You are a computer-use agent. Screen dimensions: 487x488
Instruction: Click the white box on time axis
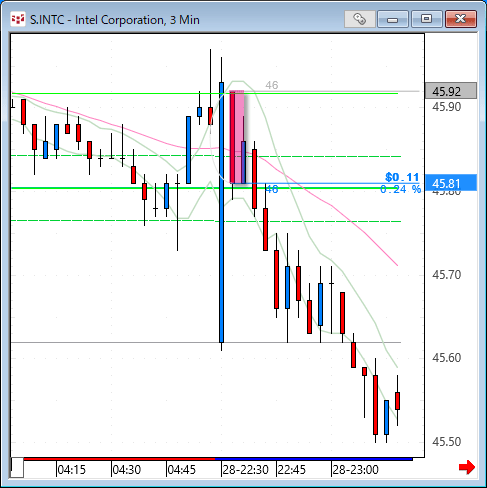[17, 468]
